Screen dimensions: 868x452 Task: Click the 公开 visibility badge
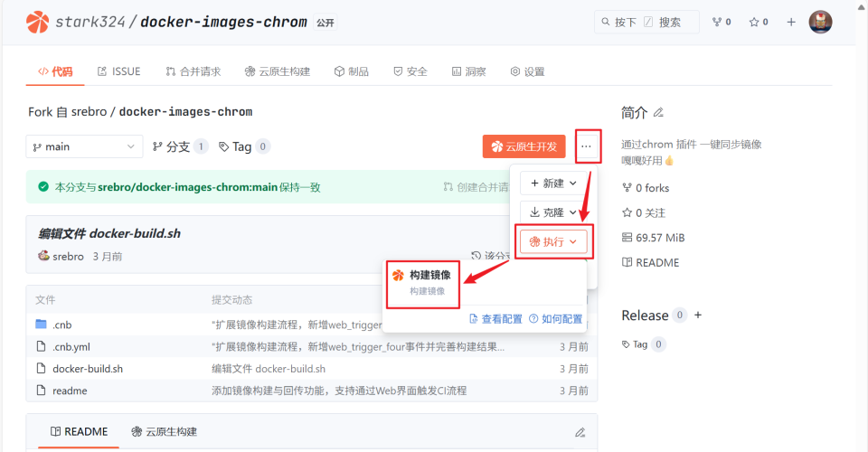(x=325, y=23)
